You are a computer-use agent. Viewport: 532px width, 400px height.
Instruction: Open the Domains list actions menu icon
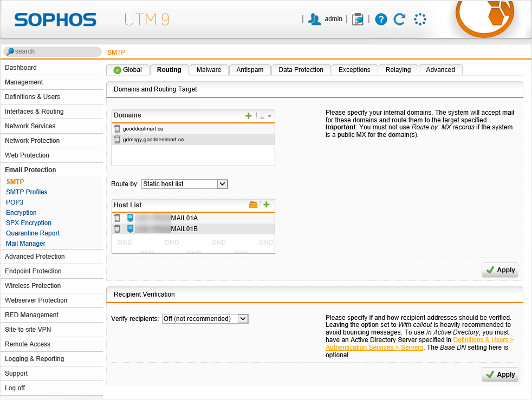265,116
